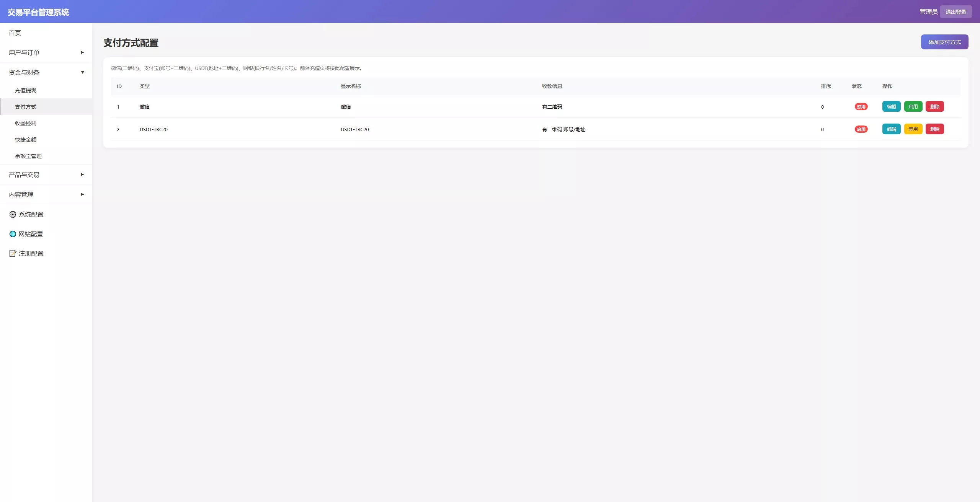
Task: Disable the USDT-TRC20 payment method
Action: [x=913, y=129]
